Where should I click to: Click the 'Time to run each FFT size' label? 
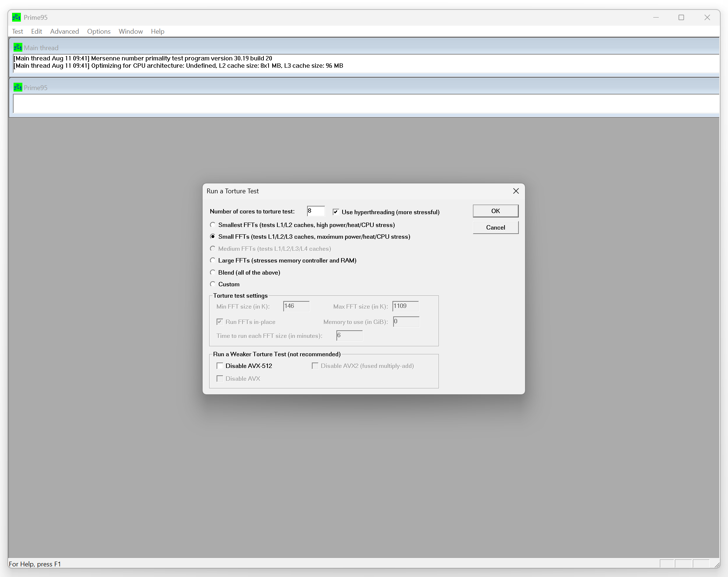click(x=269, y=336)
